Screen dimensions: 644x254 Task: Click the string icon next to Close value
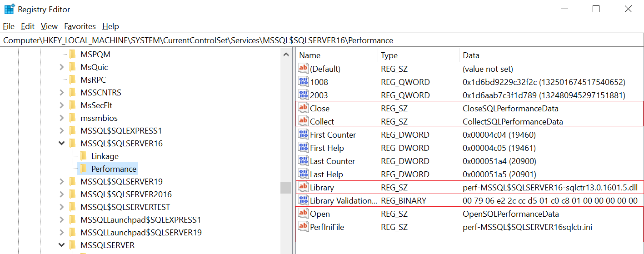point(303,108)
